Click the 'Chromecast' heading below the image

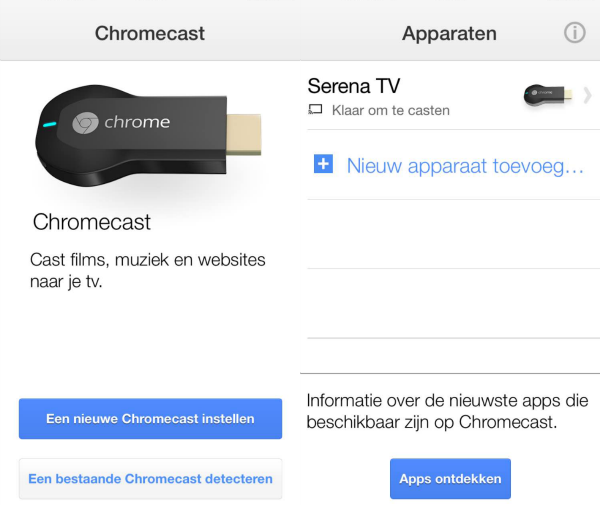[92, 222]
